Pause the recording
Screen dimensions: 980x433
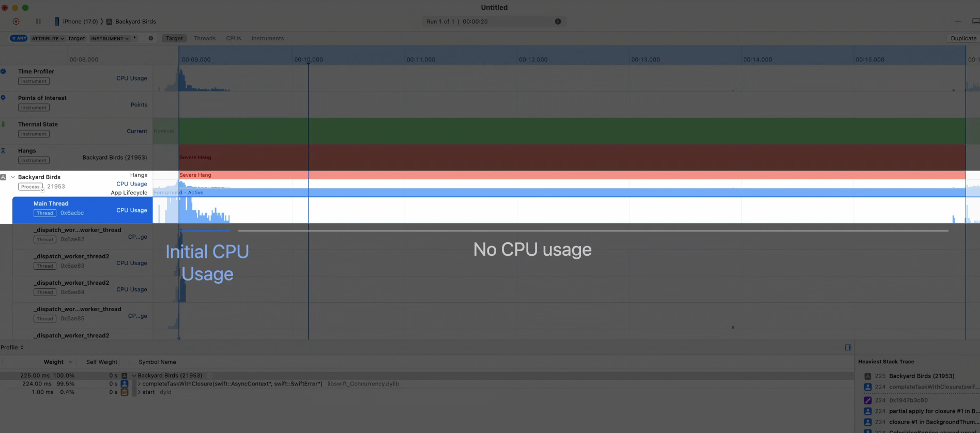coord(38,22)
